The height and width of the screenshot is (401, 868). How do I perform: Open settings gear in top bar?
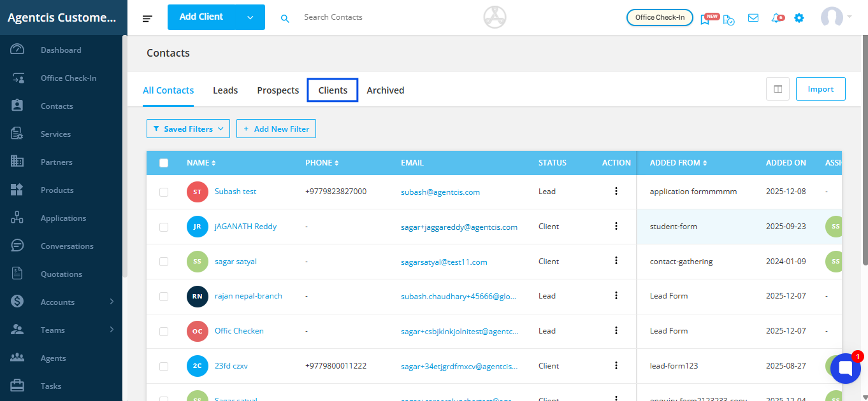pos(799,18)
